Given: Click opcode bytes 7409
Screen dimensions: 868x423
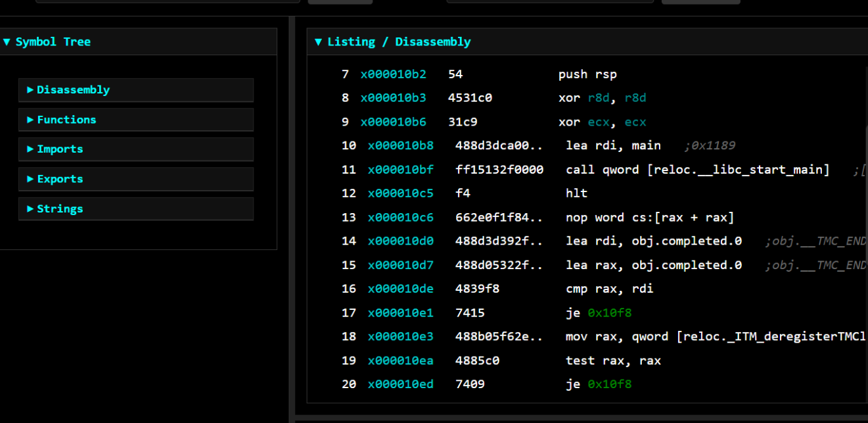Looking at the screenshot, I should pos(470,384).
